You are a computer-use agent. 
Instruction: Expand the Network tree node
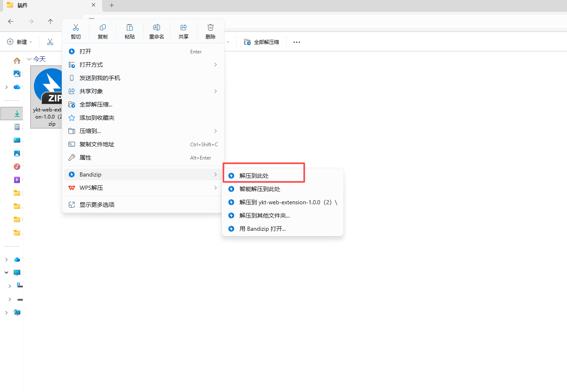[x=6, y=312]
